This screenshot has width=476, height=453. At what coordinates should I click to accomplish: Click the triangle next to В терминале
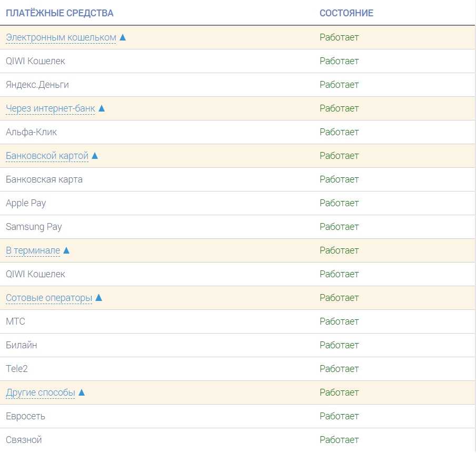[x=66, y=250]
